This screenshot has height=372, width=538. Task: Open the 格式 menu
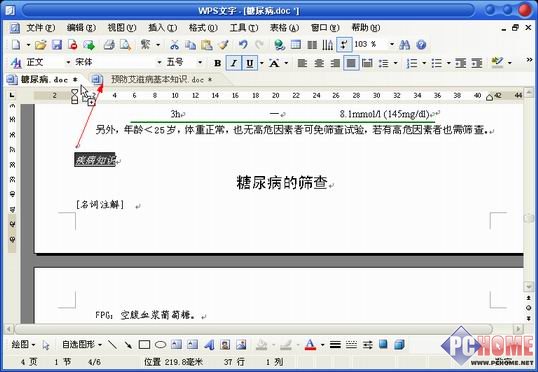tap(203, 28)
